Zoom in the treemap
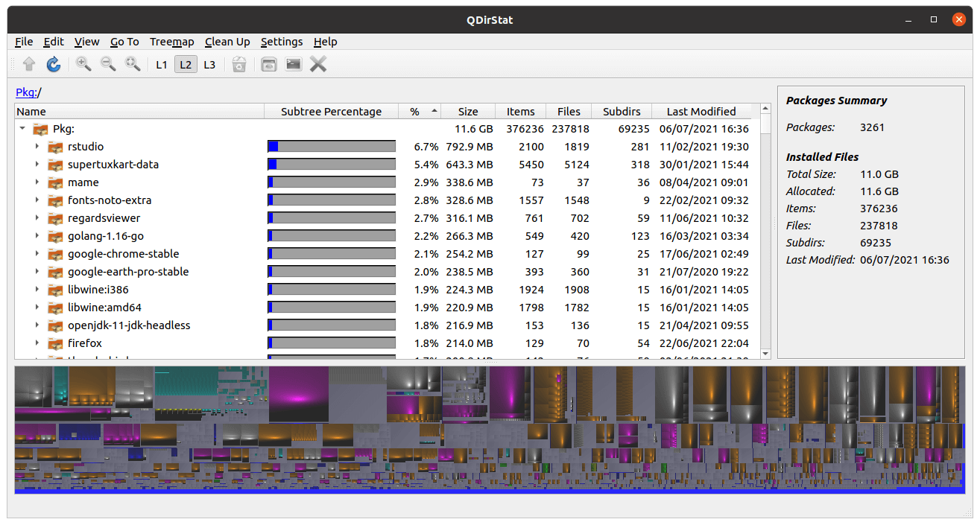980x525 pixels. 83,65
